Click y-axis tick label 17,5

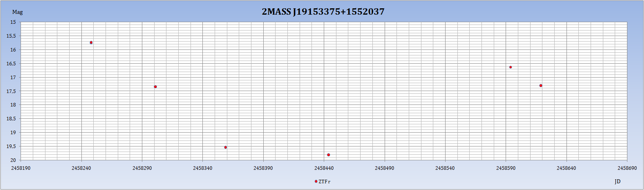click(11, 91)
